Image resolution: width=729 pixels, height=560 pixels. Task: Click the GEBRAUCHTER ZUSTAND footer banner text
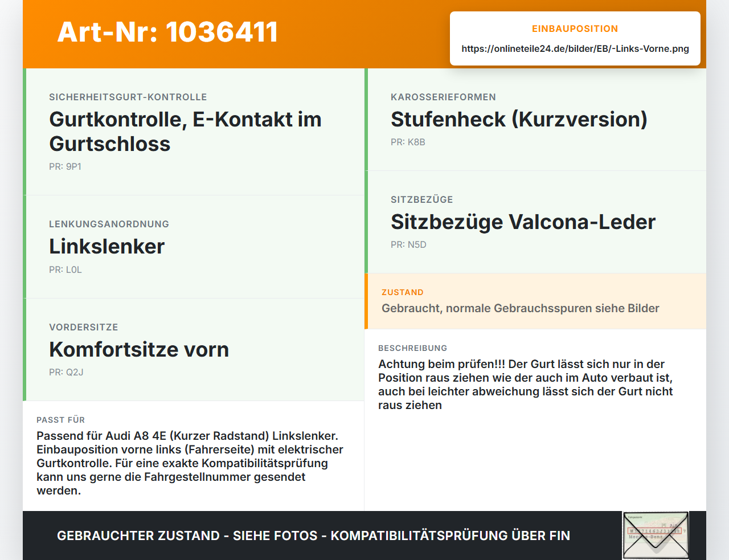(313, 536)
